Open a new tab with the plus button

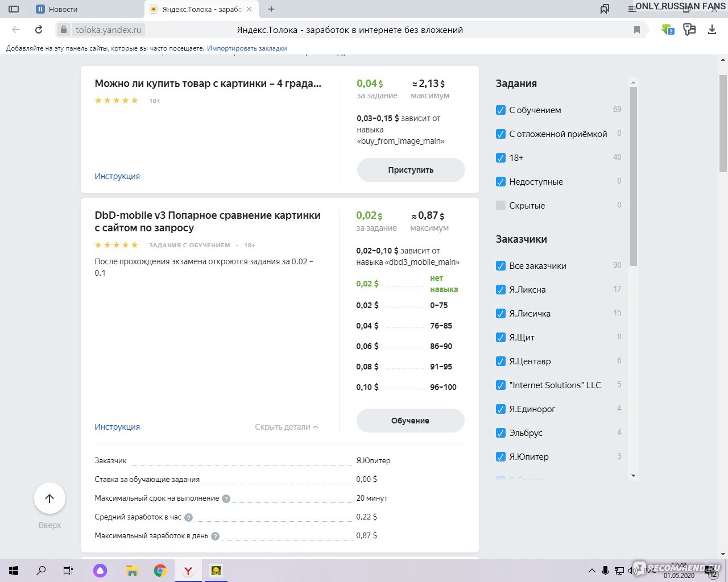coord(271,9)
